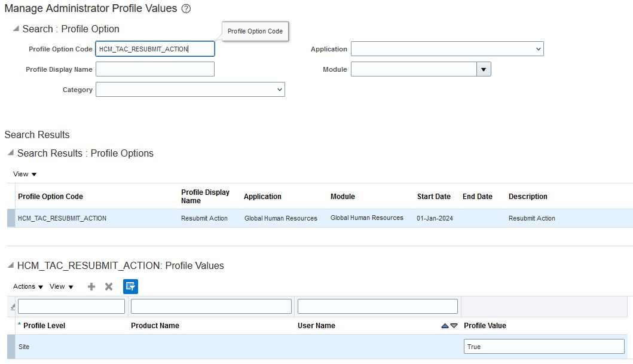Collapse the Search: Profile Option section
This screenshot has width=633, height=364.
click(15, 29)
